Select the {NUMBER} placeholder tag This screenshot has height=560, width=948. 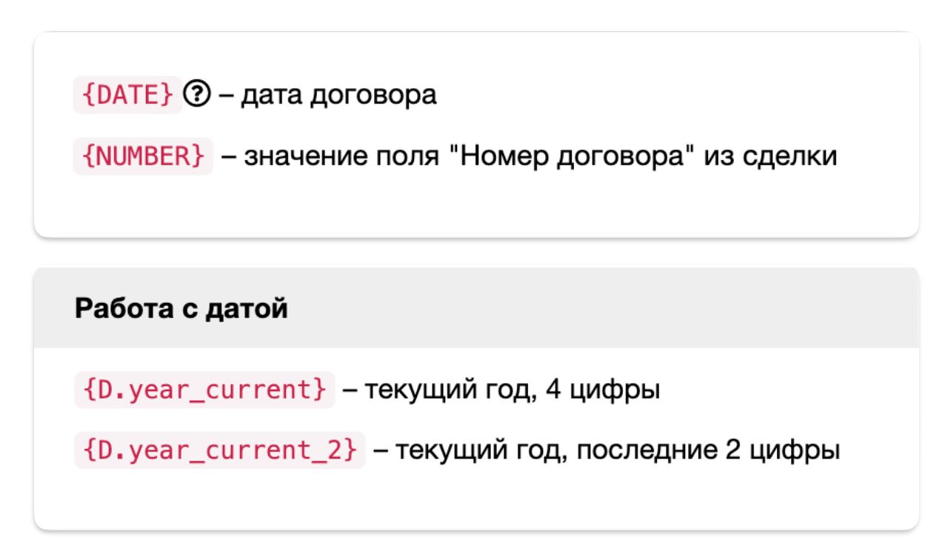coord(143,158)
